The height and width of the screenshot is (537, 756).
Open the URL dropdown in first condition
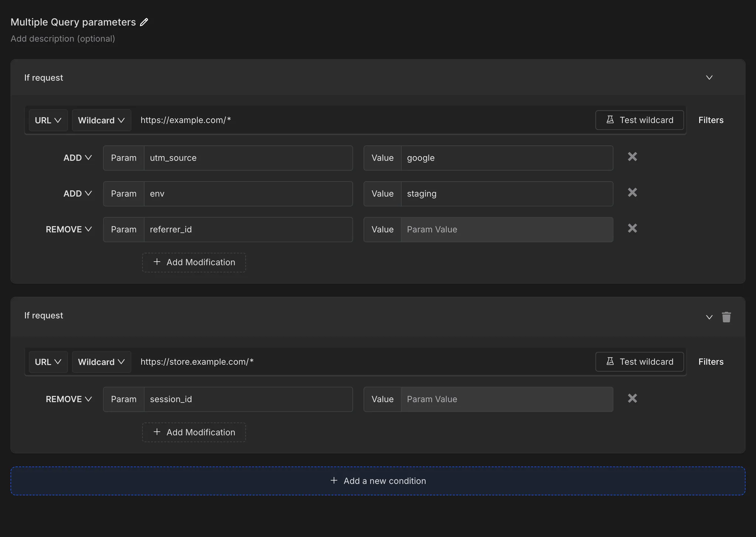[48, 120]
